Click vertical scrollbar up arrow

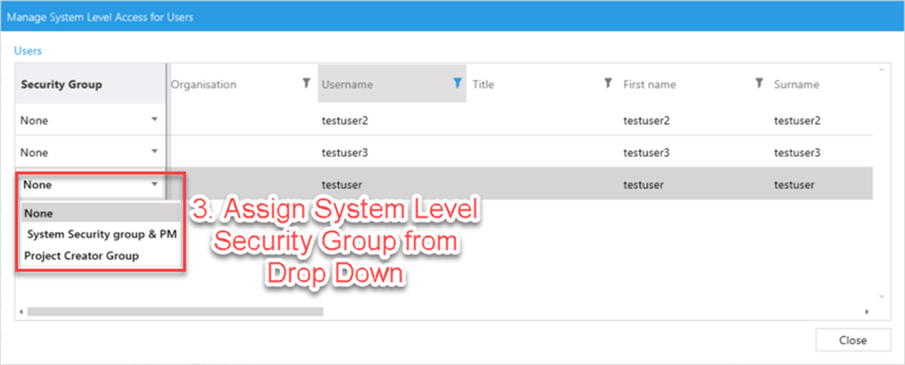coord(881,70)
